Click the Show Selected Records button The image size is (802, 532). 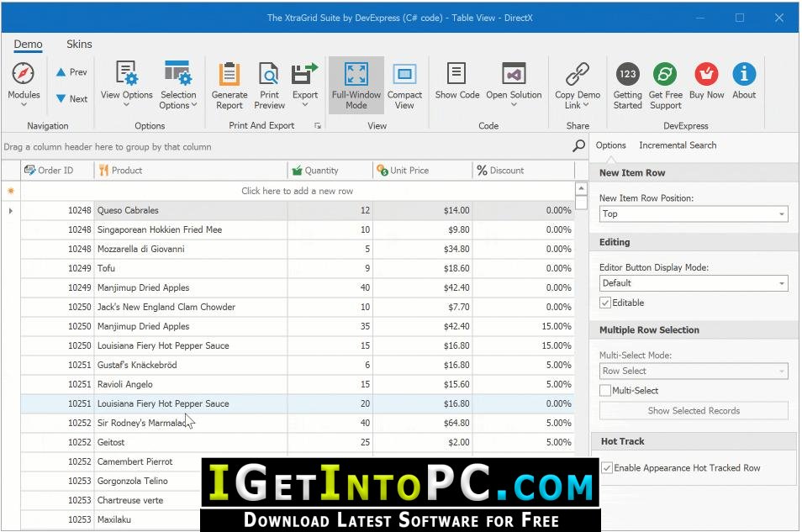pos(694,411)
